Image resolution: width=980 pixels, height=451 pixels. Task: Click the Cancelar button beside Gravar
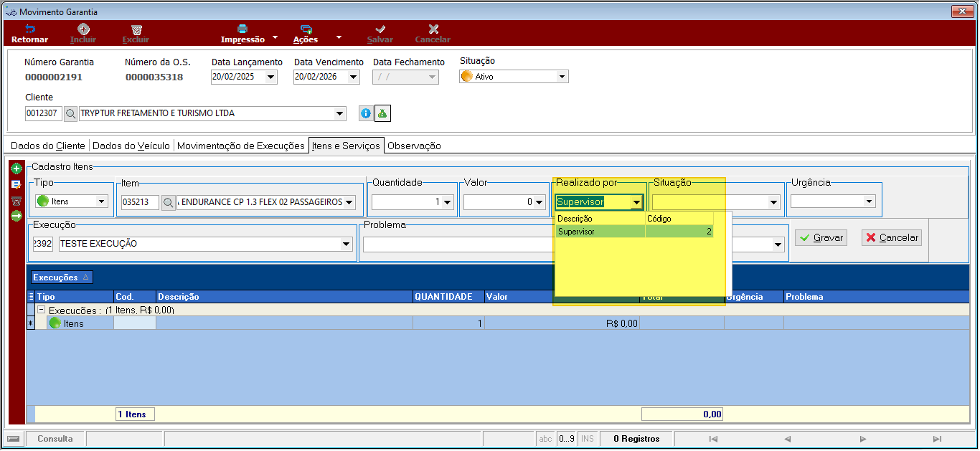click(x=892, y=237)
